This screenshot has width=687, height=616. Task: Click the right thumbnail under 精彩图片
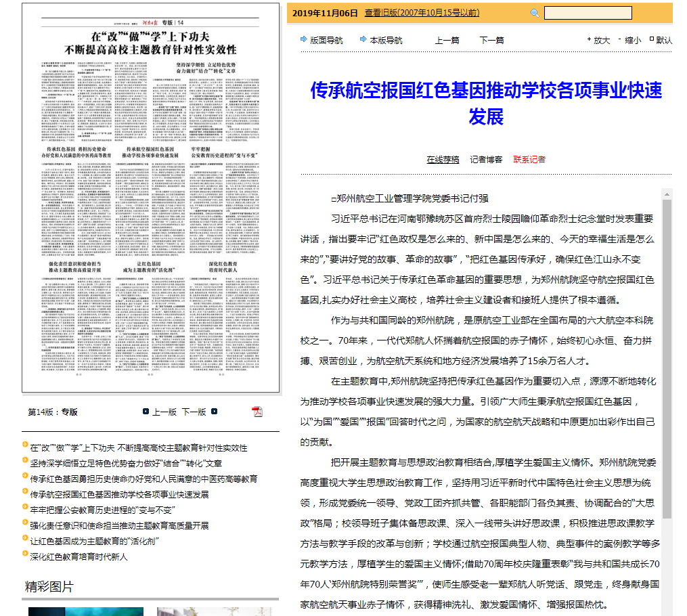coord(215,611)
